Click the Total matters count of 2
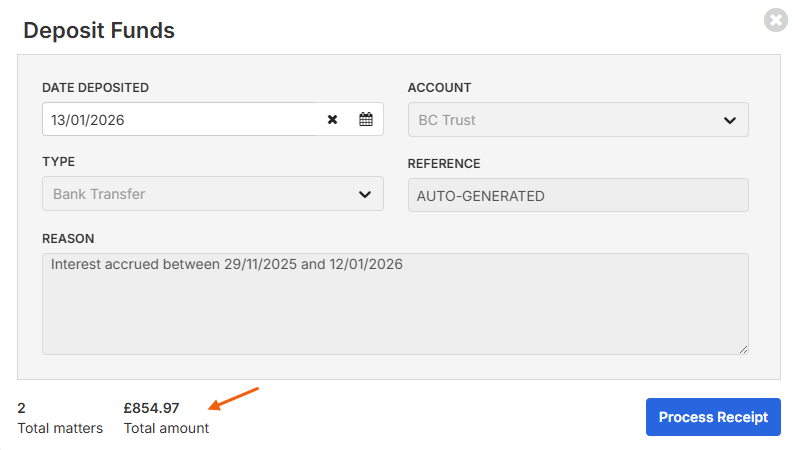The height and width of the screenshot is (450, 795). click(x=22, y=408)
